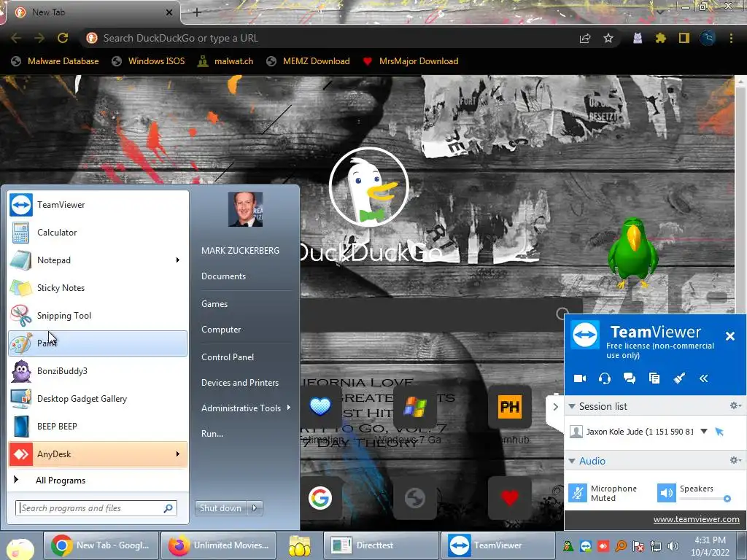This screenshot has height=560, width=747.
Task: Launch Calculator from the Start menu
Action: click(98, 233)
